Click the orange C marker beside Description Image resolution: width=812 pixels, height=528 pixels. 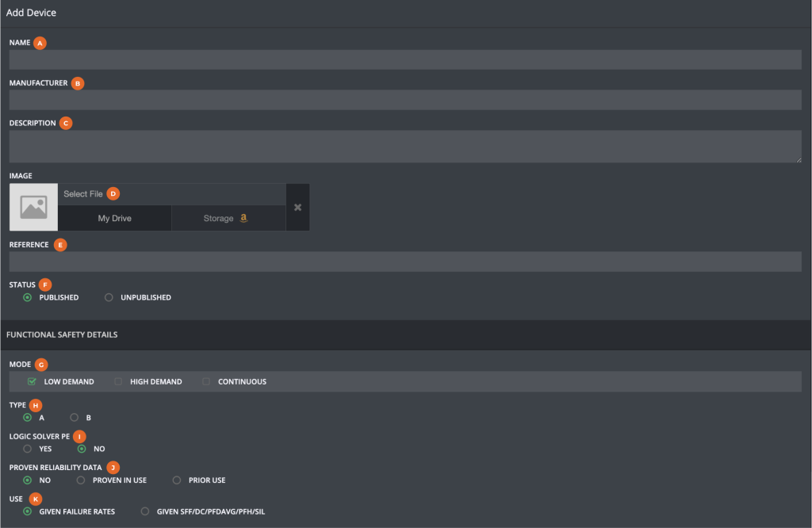(x=65, y=123)
